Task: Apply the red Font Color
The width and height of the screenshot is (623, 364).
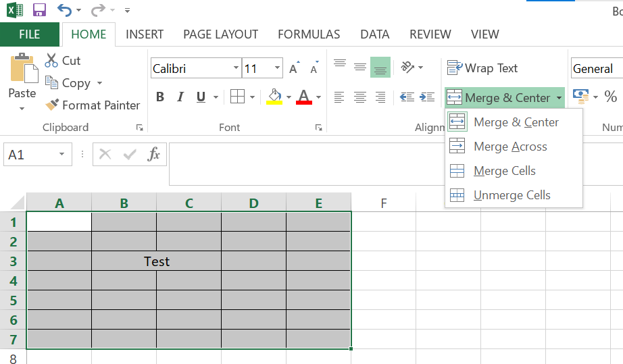Action: [x=304, y=97]
